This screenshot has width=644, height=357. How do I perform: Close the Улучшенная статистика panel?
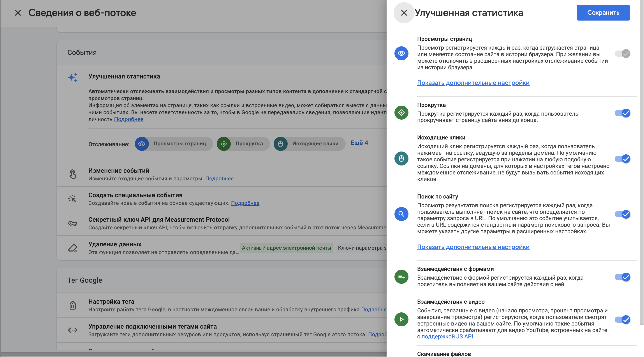click(x=404, y=13)
